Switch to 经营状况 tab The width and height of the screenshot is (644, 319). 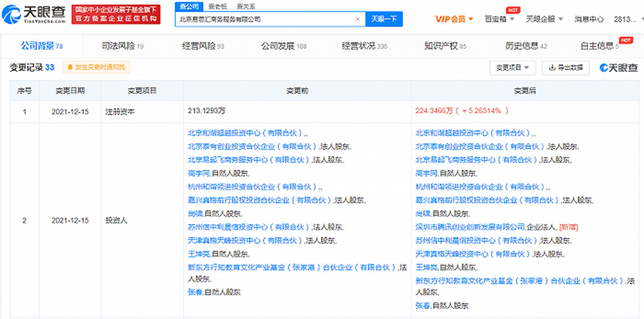[364, 46]
